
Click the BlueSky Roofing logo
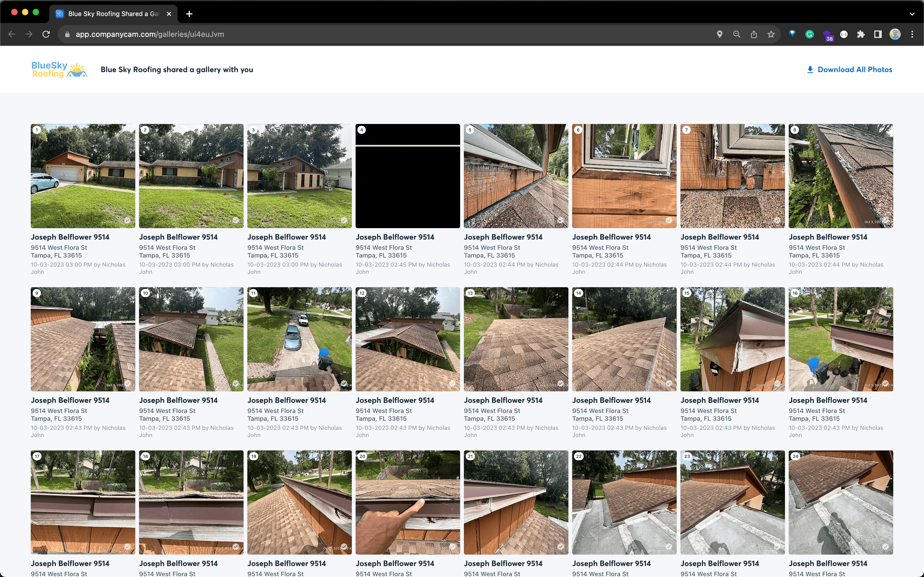click(59, 69)
